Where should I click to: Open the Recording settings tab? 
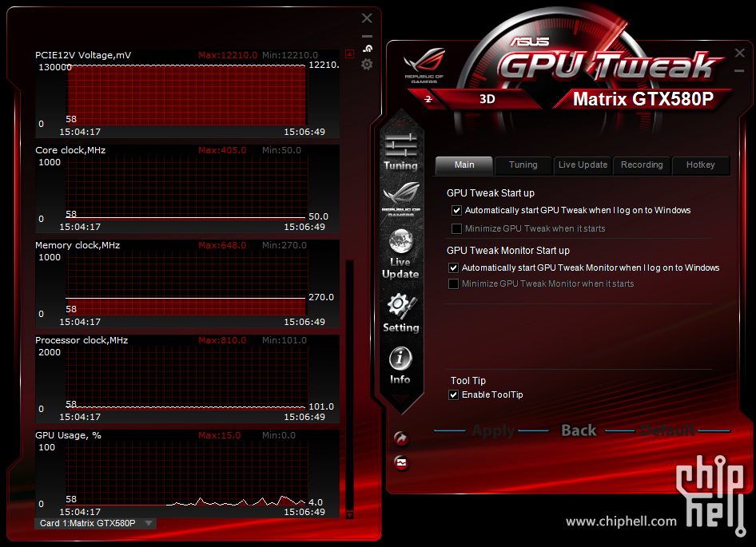[x=642, y=165]
